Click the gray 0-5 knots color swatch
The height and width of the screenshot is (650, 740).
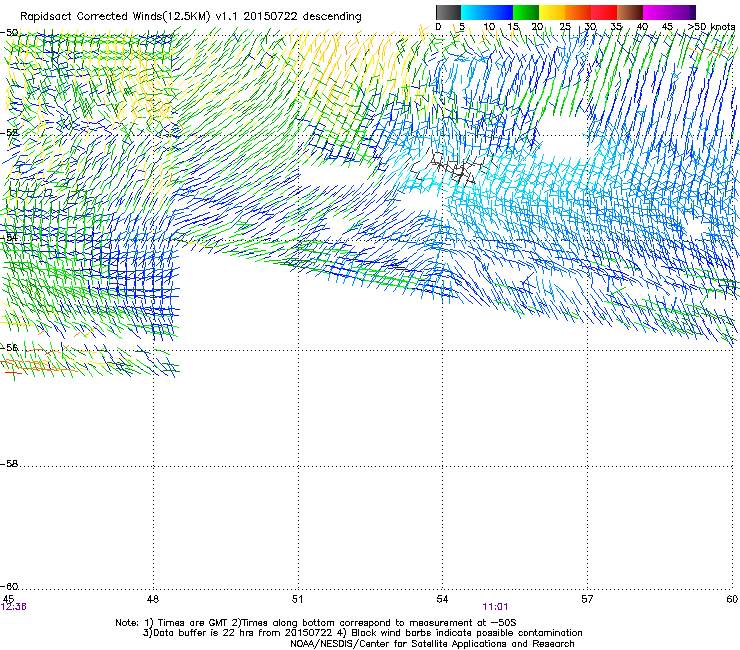tap(448, 12)
